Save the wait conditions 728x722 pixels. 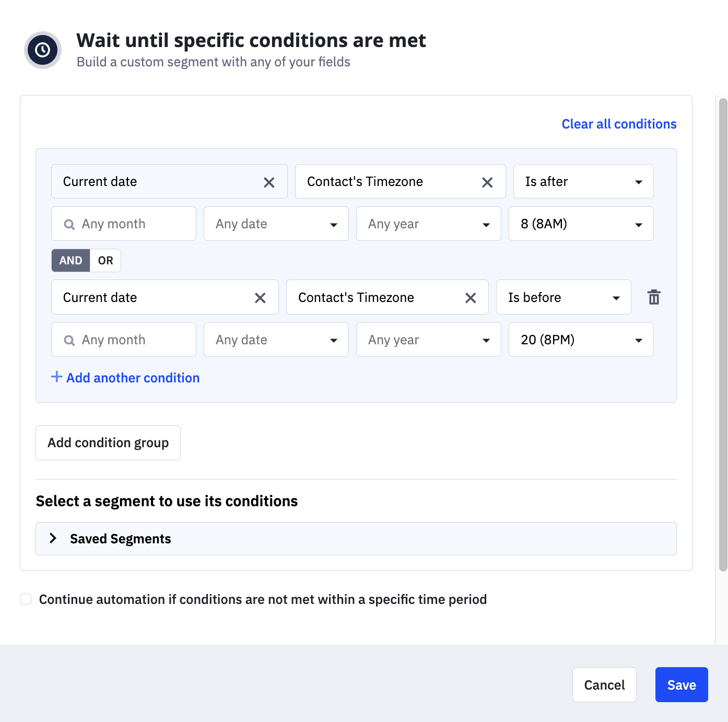(x=681, y=685)
